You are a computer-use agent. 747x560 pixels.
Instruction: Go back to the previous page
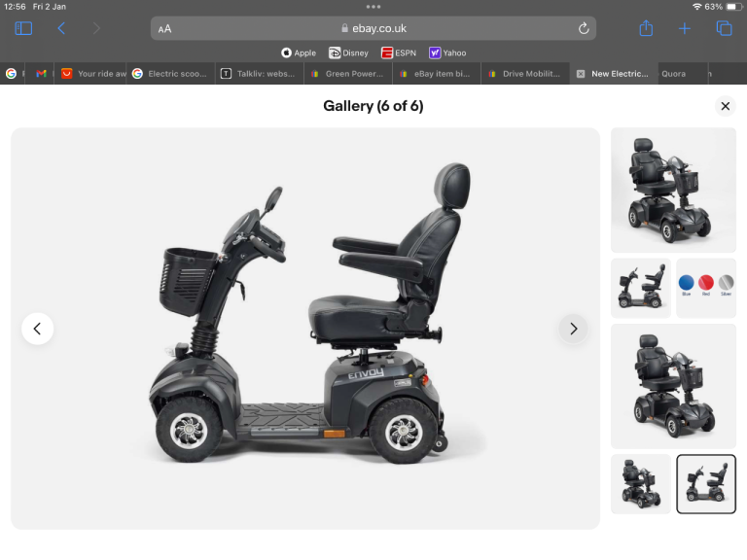pos(61,28)
